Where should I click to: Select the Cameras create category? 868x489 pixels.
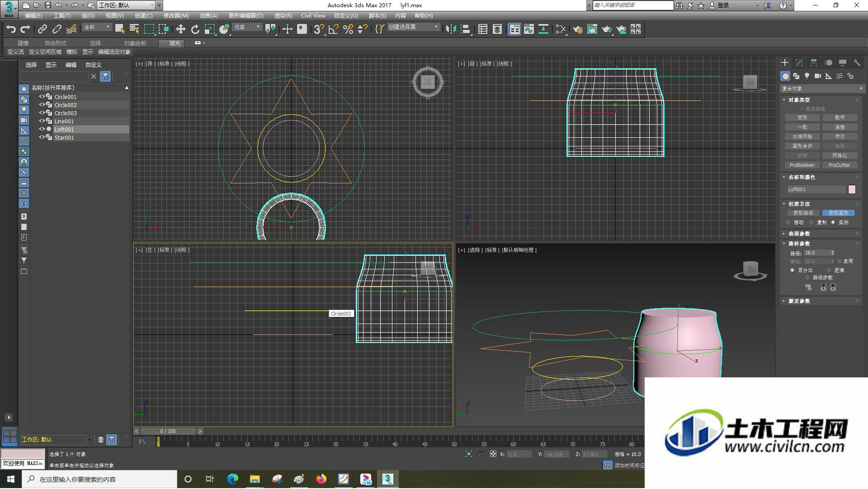pyautogui.click(x=818, y=76)
